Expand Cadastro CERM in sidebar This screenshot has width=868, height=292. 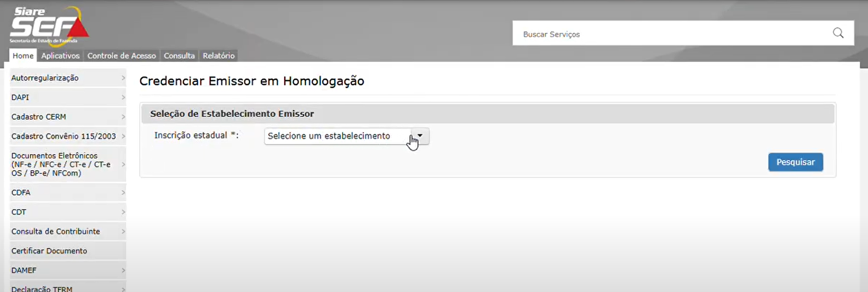[68, 117]
